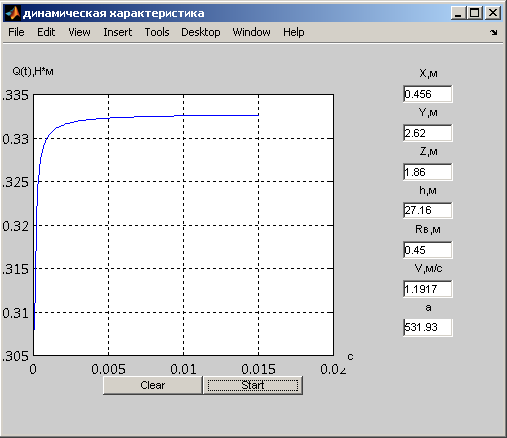507x438 pixels.
Task: Open the Help menu
Action: (294, 32)
